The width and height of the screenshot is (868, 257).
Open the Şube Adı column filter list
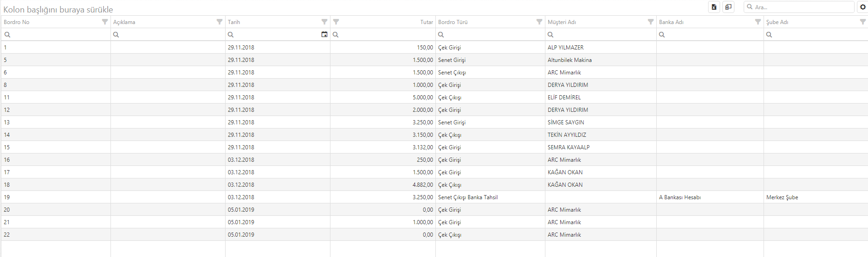point(862,22)
